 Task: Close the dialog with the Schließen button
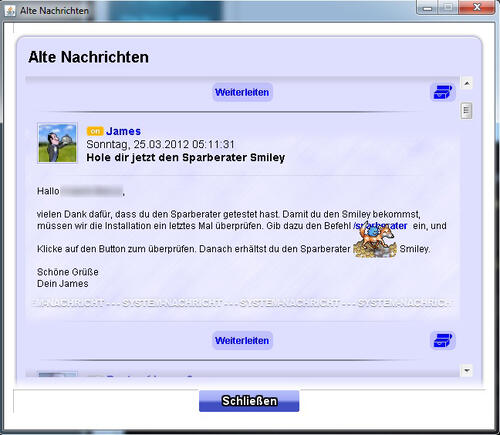click(249, 401)
